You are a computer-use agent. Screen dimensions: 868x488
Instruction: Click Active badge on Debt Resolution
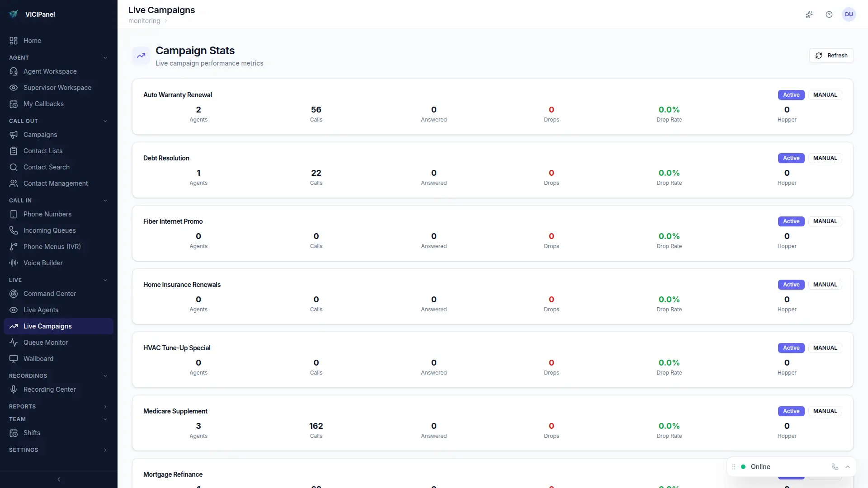pyautogui.click(x=791, y=158)
